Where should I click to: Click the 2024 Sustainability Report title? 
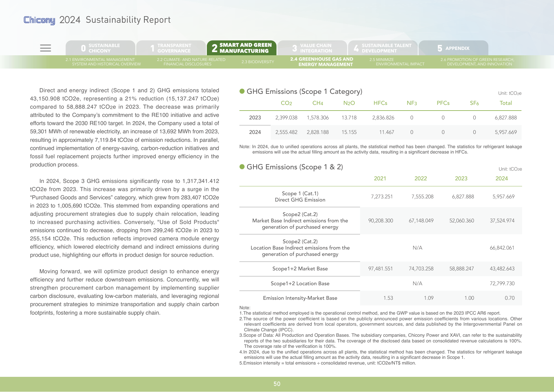coord(115,20)
